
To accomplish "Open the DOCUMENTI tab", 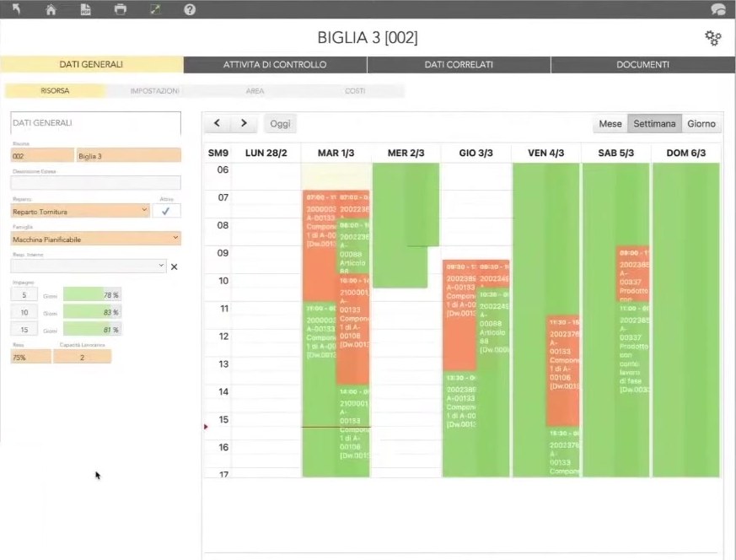I will click(643, 64).
